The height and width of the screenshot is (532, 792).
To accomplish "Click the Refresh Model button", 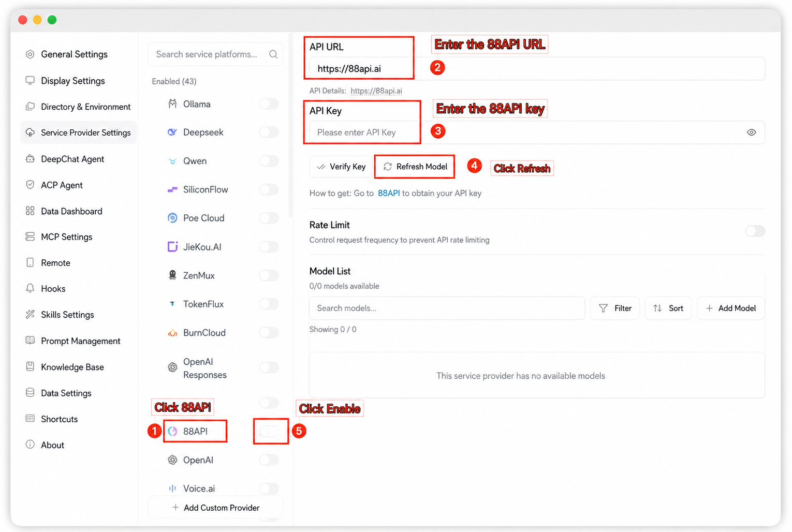I will click(415, 167).
